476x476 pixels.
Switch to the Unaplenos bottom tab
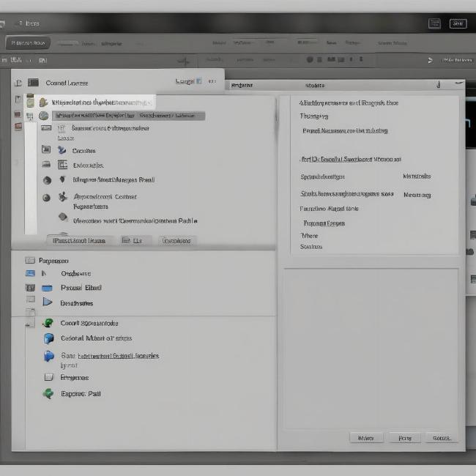(176, 241)
